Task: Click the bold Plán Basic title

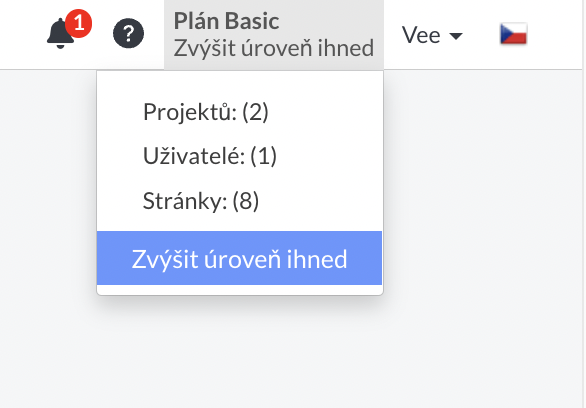Action: tap(226, 21)
